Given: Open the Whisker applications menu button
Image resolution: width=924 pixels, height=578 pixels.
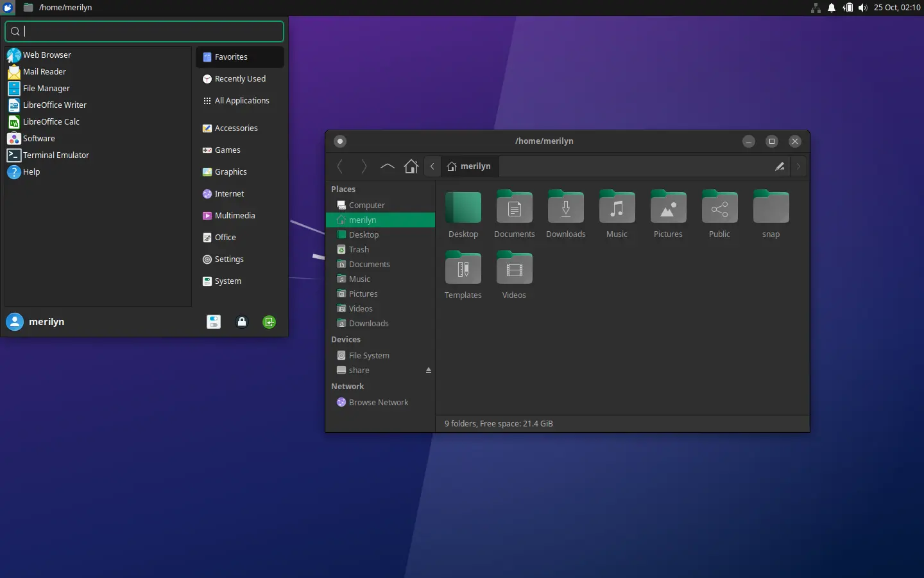Looking at the screenshot, I should 8,8.
